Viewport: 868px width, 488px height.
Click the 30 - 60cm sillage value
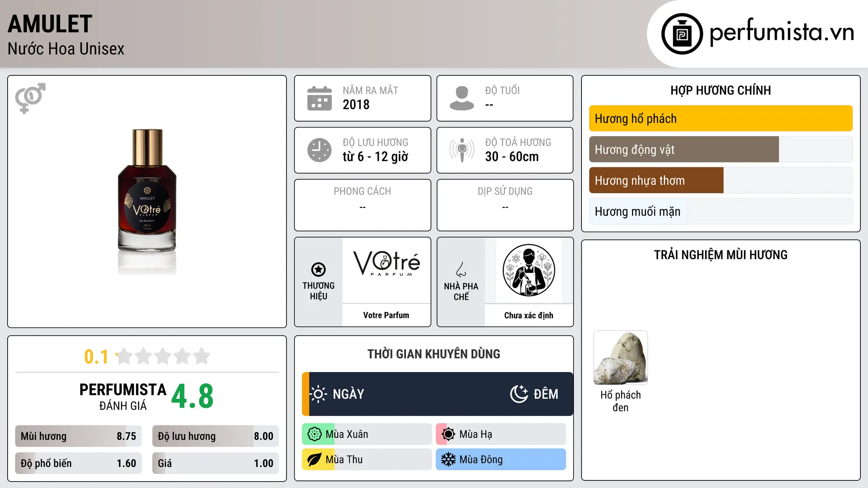click(x=512, y=157)
